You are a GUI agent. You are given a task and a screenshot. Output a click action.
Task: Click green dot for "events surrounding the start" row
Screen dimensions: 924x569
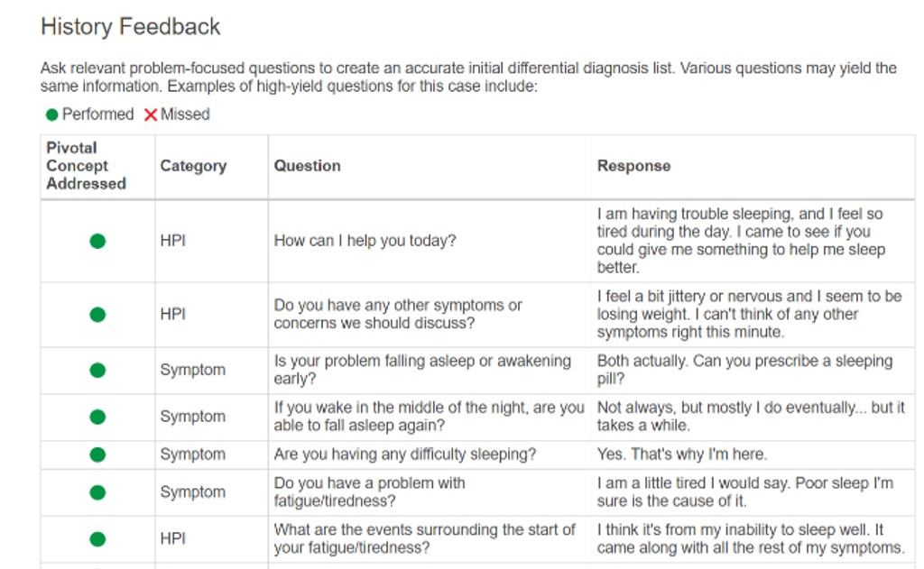[97, 539]
